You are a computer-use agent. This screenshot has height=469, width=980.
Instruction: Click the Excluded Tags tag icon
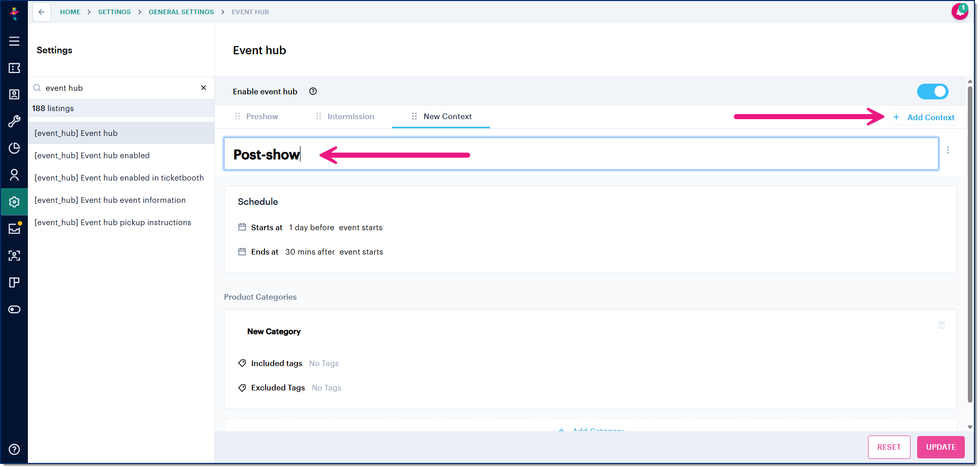click(242, 387)
